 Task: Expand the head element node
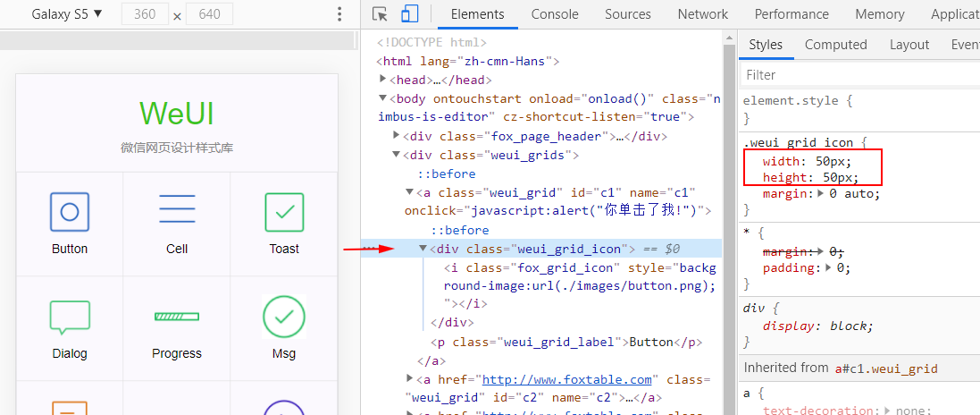coord(383,80)
